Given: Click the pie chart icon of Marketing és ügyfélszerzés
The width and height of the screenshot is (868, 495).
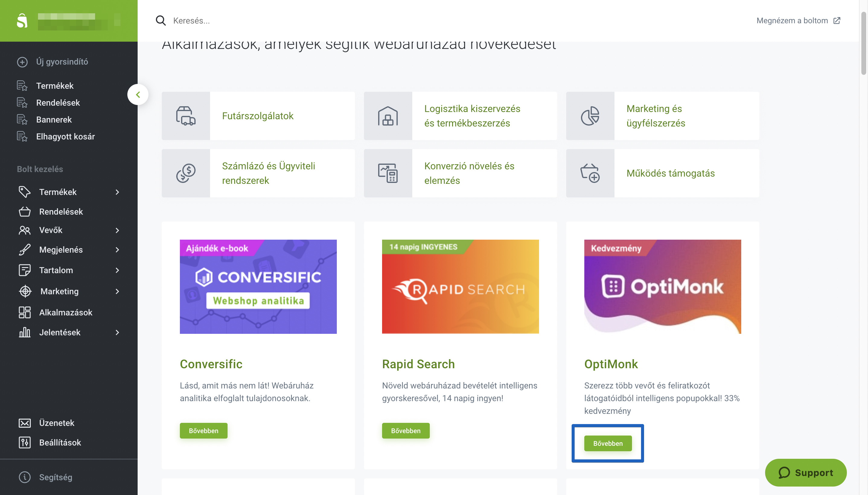Looking at the screenshot, I should tap(590, 116).
